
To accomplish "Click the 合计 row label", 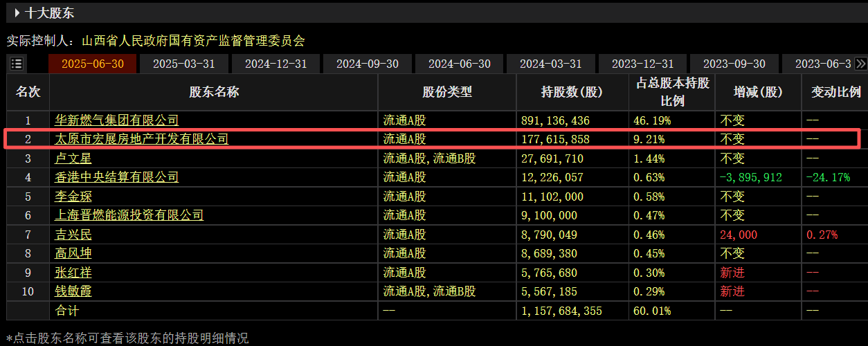I will click(67, 311).
